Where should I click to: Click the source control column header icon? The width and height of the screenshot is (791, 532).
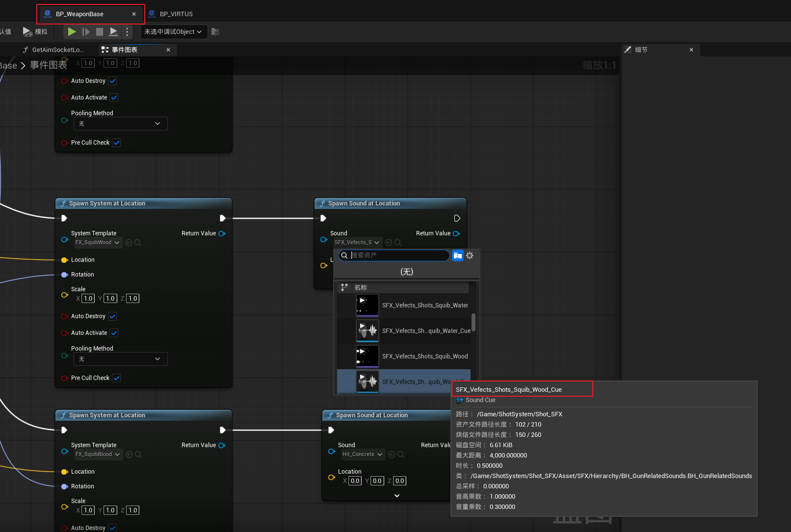click(x=344, y=287)
